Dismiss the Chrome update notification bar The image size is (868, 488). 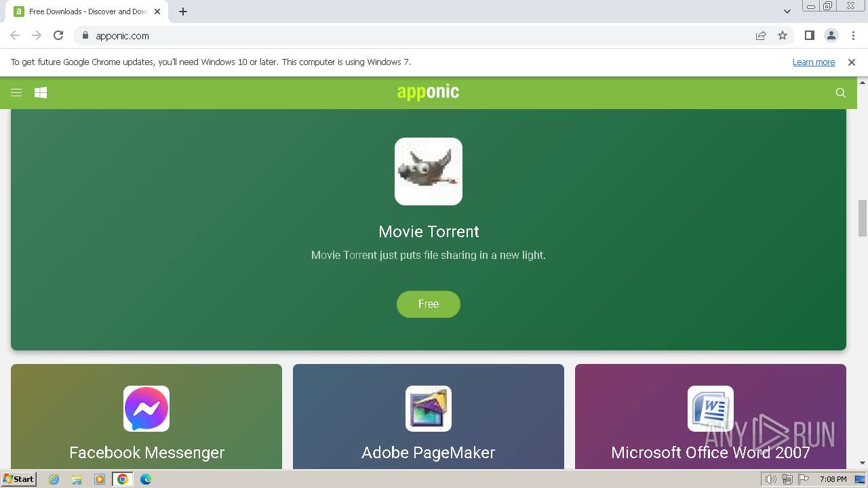852,62
